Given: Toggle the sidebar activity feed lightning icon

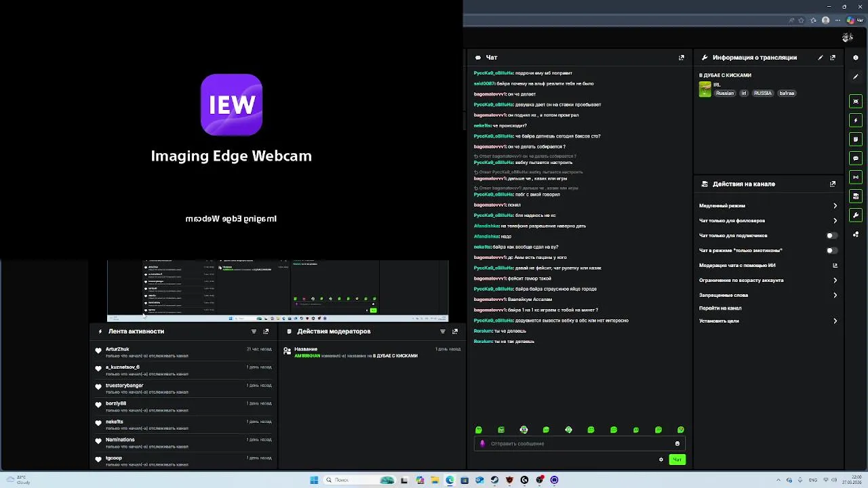Looking at the screenshot, I should tap(856, 120).
